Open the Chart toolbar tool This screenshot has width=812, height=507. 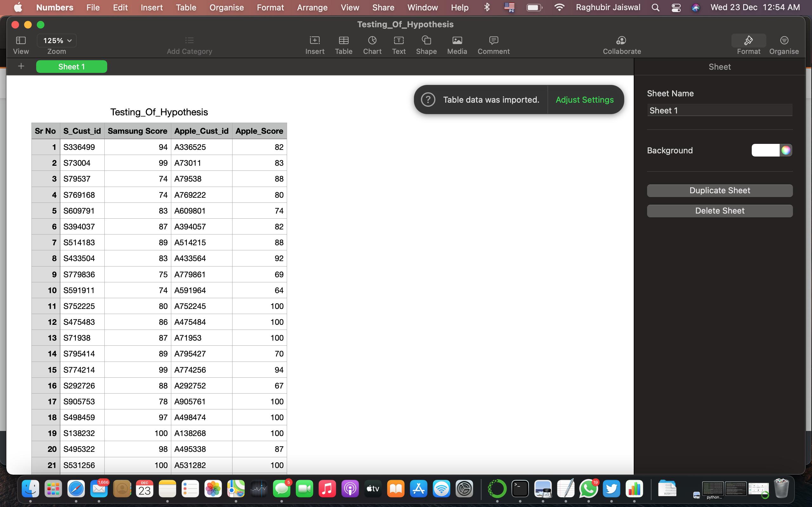coord(372,41)
